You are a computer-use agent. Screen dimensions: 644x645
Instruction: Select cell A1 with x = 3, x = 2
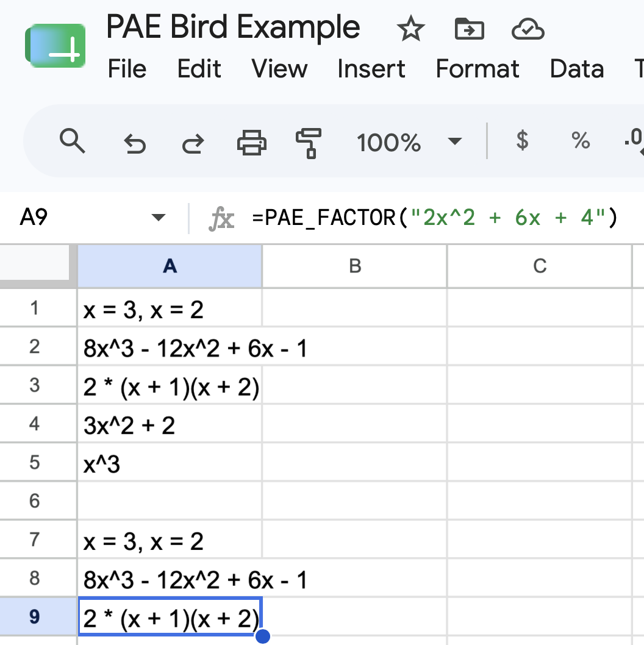click(170, 308)
